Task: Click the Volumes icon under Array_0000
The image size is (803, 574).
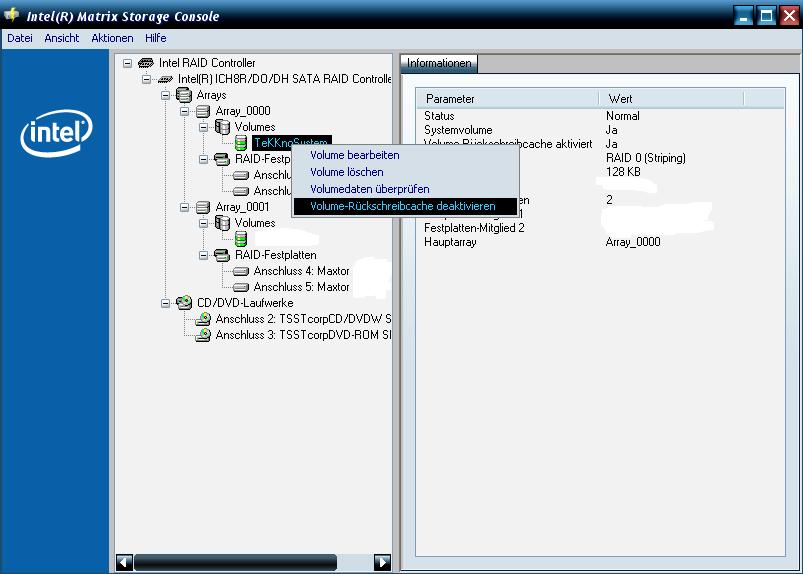Action: click(x=222, y=126)
